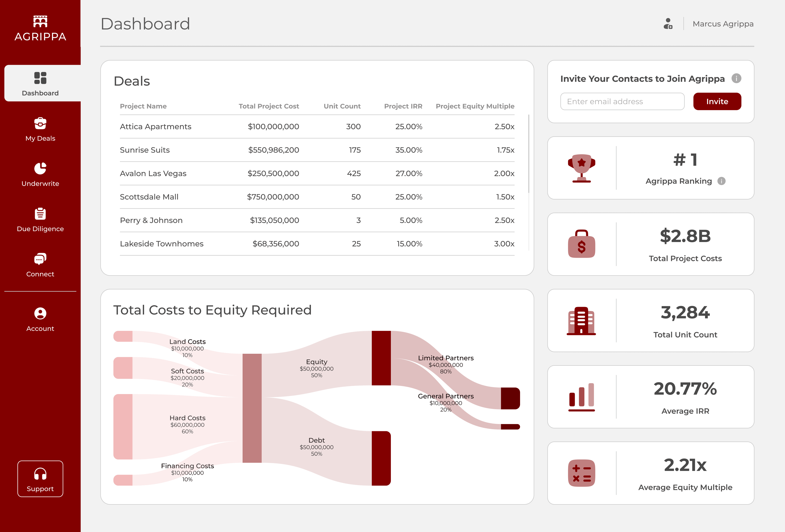This screenshot has width=785, height=532.
Task: Click the Hard Costs Sankey node
Action: (x=123, y=427)
